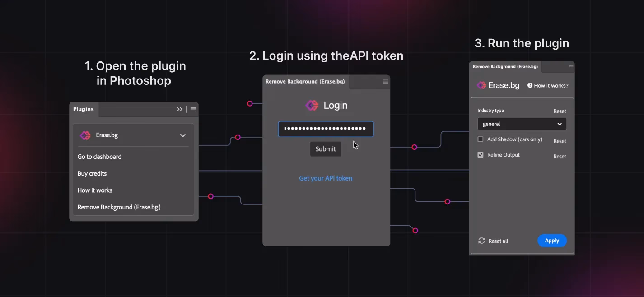644x297 pixels.
Task: Enable Add Shadow (cars only) checkbox
Action: 481,139
